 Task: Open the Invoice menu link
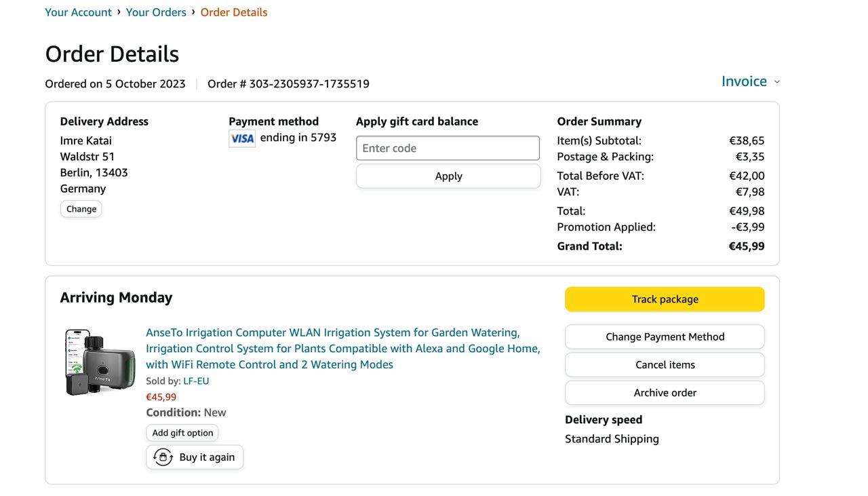pos(744,81)
